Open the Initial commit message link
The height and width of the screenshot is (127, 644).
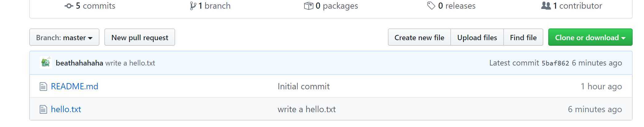(x=304, y=87)
